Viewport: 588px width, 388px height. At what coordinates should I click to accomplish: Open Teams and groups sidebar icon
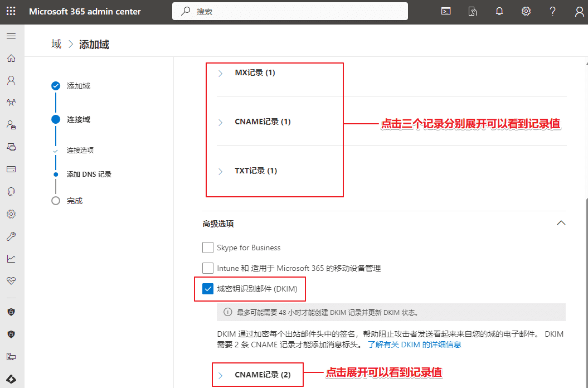pos(11,103)
